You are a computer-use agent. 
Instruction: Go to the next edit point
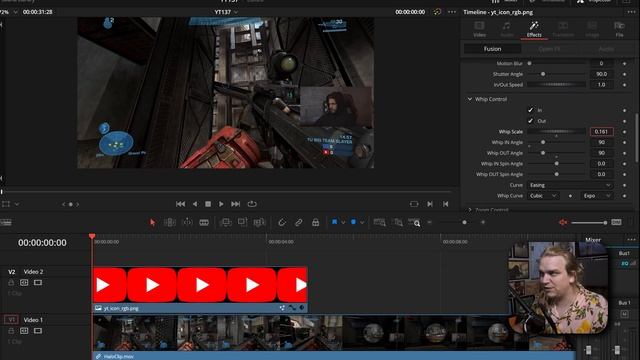(430, 204)
